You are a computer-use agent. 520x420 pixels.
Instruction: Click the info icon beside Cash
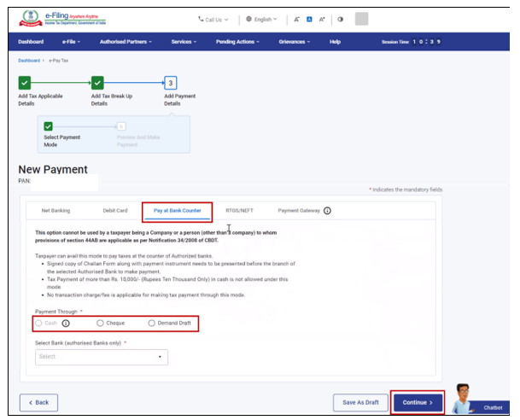click(66, 324)
